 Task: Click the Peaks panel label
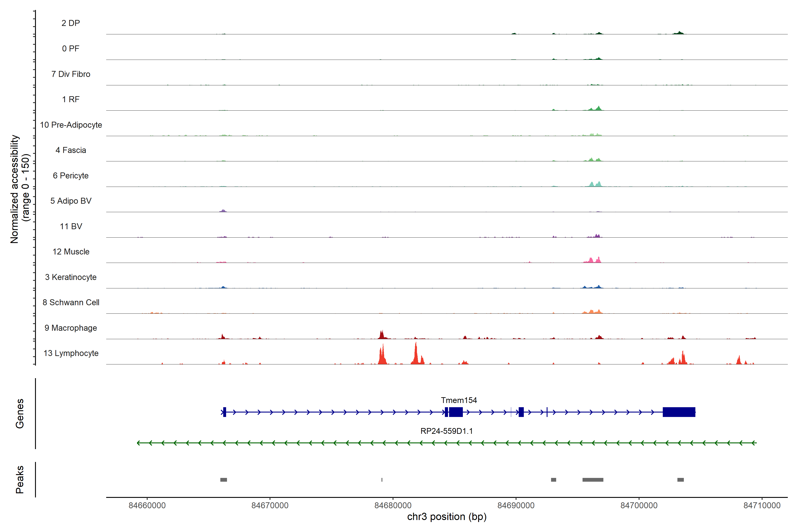pos(20,479)
